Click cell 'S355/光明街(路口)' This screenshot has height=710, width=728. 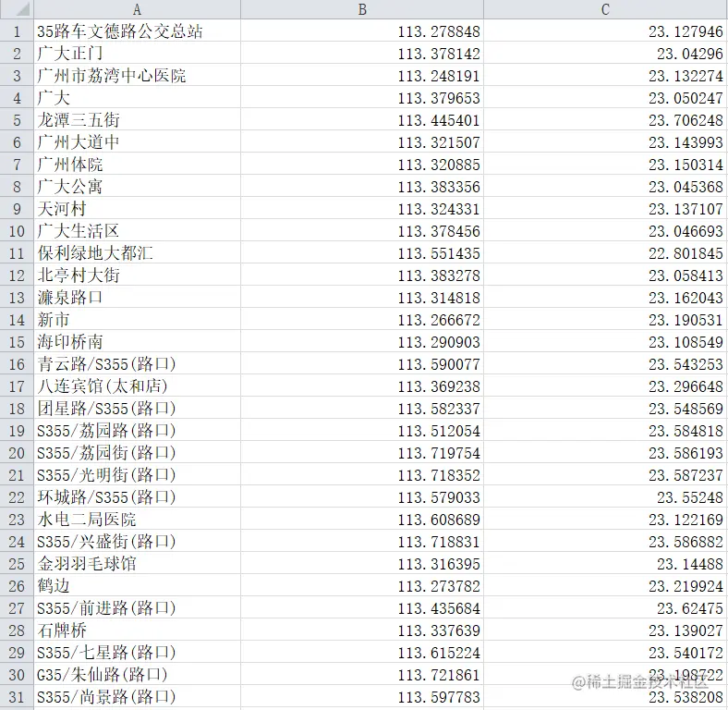click(137, 475)
